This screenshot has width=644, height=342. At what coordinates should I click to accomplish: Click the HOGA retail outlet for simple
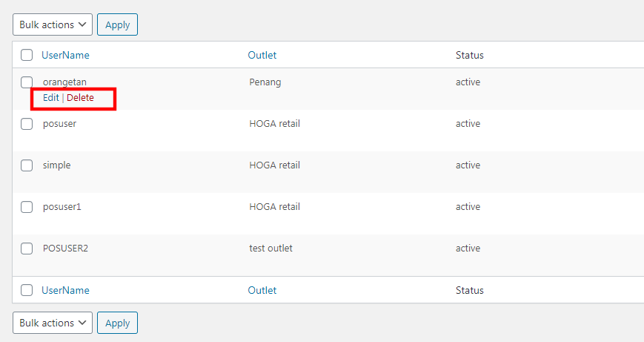tap(274, 165)
